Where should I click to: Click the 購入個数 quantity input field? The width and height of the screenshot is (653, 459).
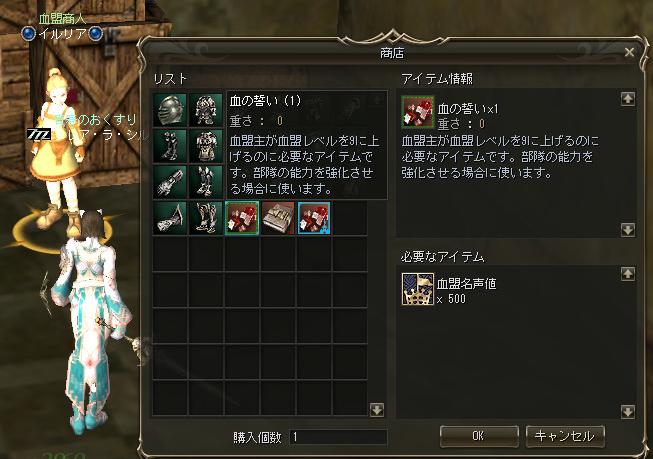click(x=338, y=437)
